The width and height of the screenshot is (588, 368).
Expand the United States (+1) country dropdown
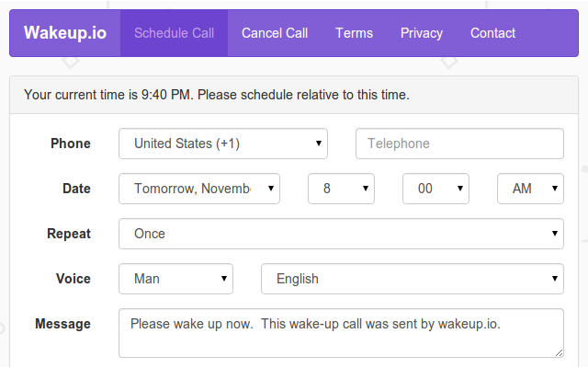pos(223,144)
